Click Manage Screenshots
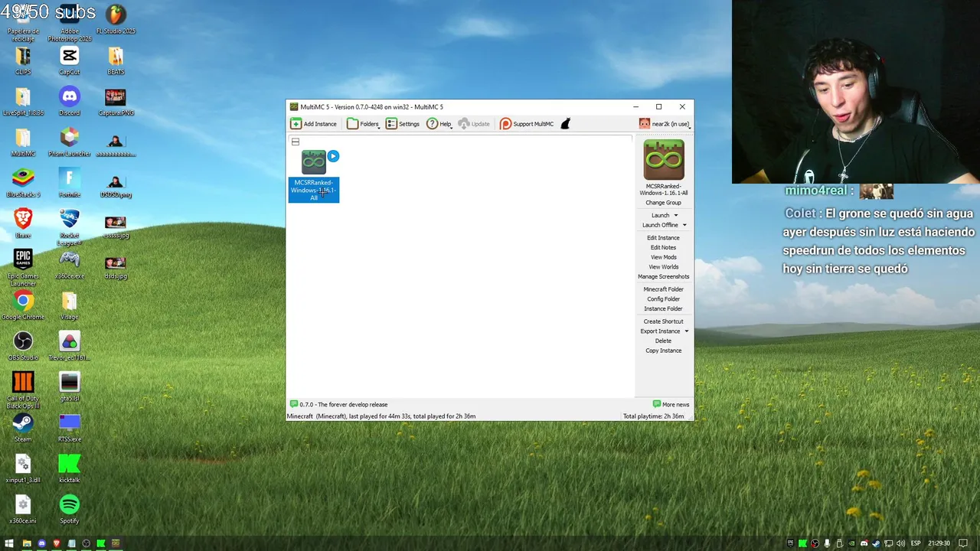980x551 pixels. [663, 277]
